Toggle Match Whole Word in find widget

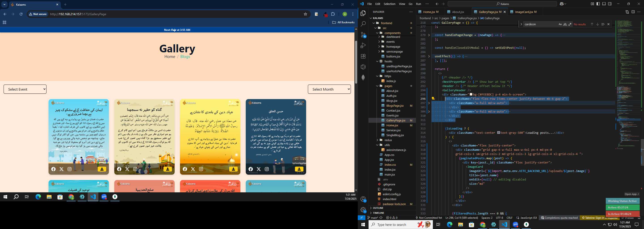coord(565,24)
